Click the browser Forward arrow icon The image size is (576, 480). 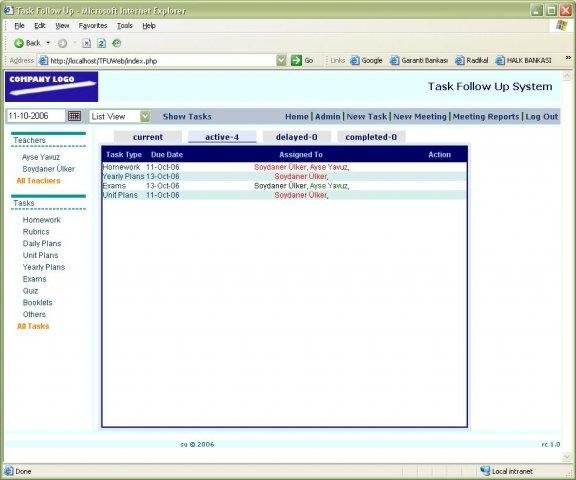(62, 43)
